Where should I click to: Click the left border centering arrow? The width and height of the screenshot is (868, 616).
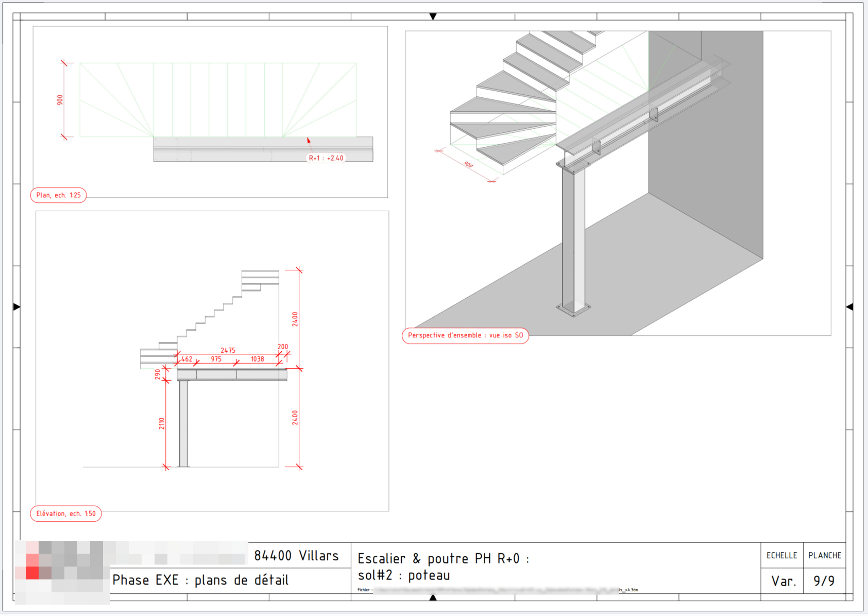pos(16,307)
